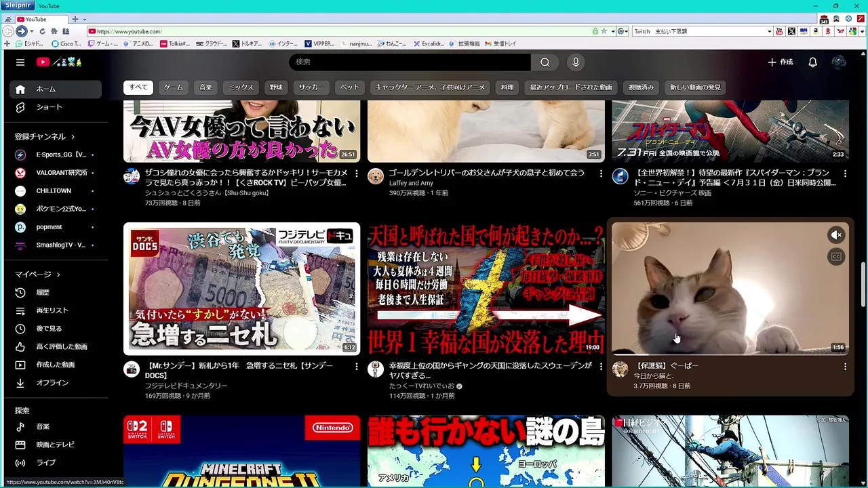Viewport: 868px width, 488px height.
Task: Select the 視聴済み filter chip
Action: coord(641,87)
